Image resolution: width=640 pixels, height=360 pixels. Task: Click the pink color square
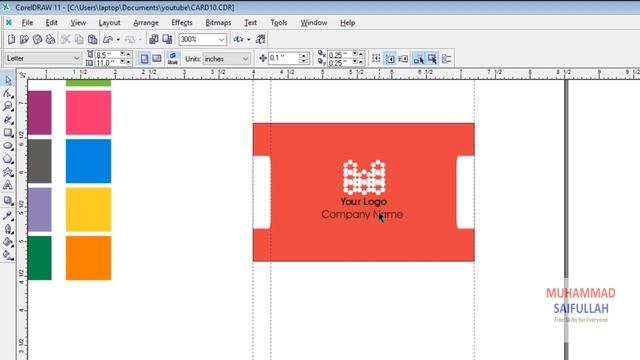tap(88, 113)
